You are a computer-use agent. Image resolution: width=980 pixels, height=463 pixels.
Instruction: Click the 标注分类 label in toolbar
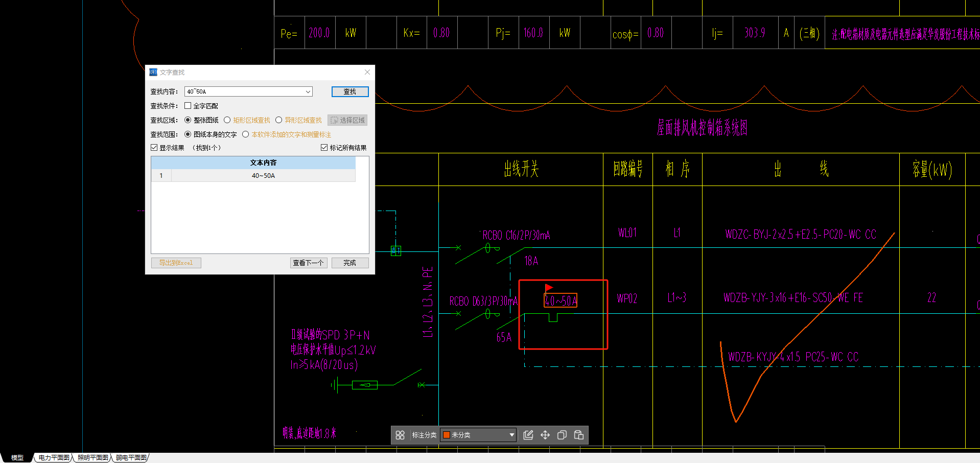click(x=424, y=435)
